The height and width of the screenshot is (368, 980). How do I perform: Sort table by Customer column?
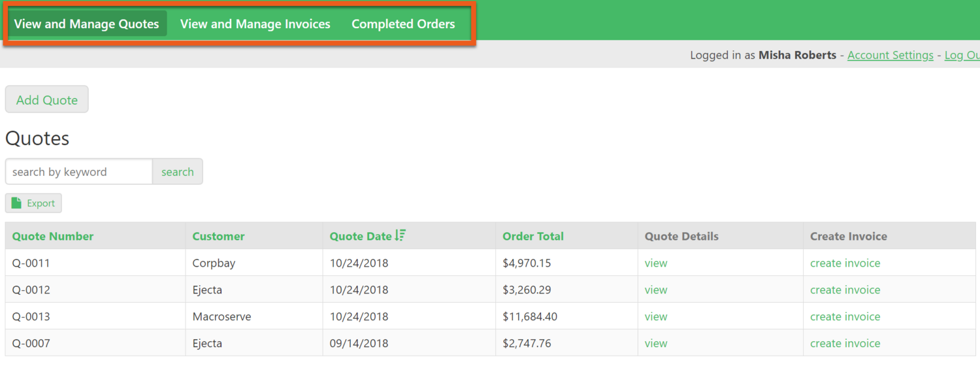[218, 237]
